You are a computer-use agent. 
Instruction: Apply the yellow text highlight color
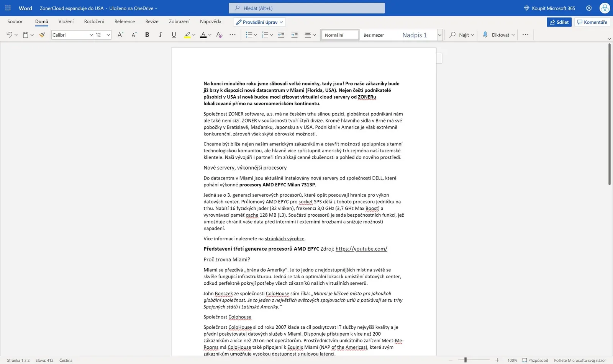point(187,35)
